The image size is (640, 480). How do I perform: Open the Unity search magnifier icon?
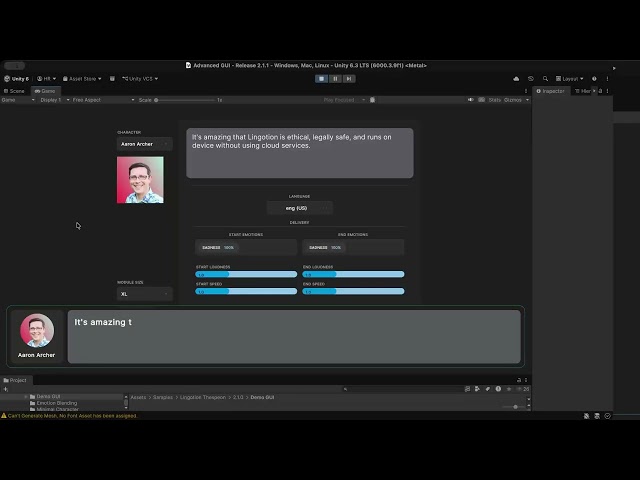point(545,79)
